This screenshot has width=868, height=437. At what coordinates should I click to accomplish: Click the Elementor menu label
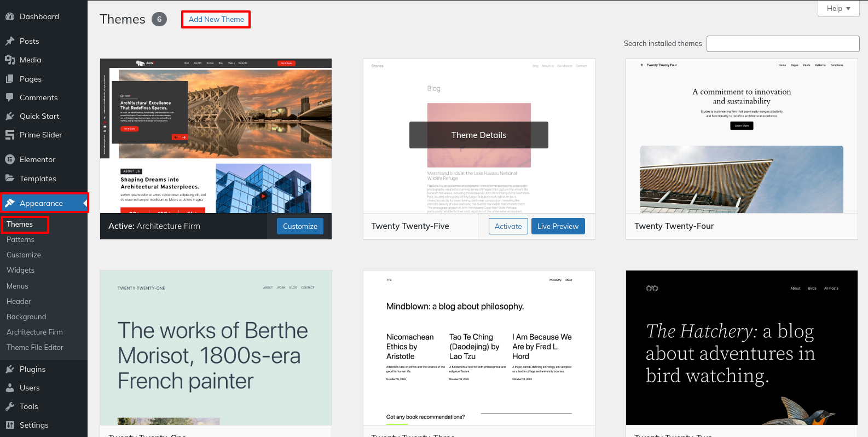click(x=37, y=159)
